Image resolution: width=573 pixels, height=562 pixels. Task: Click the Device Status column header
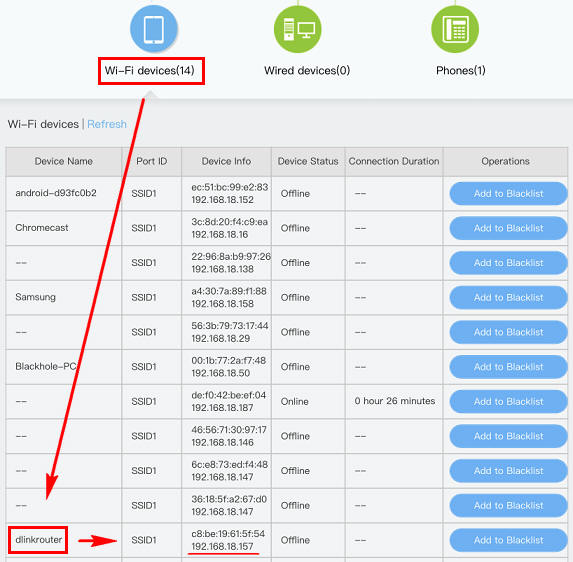pos(308,162)
